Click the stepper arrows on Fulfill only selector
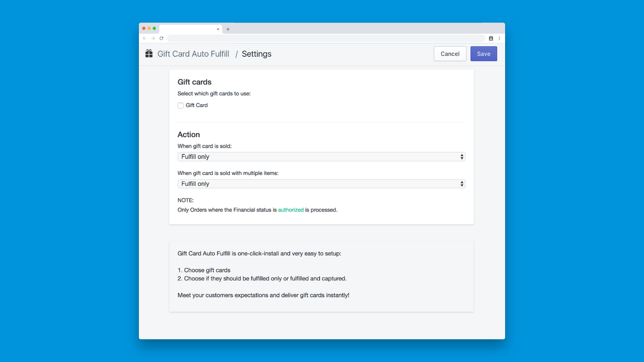Viewport: 644px width, 362px height. pyautogui.click(x=462, y=156)
